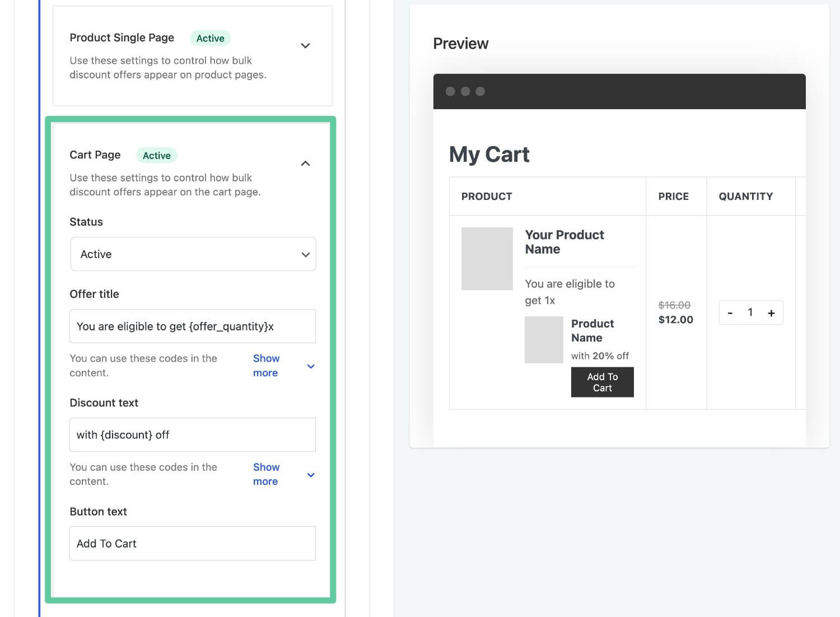Click the main product image placeholder
Viewport: 840px width, 617px height.
[487, 259]
